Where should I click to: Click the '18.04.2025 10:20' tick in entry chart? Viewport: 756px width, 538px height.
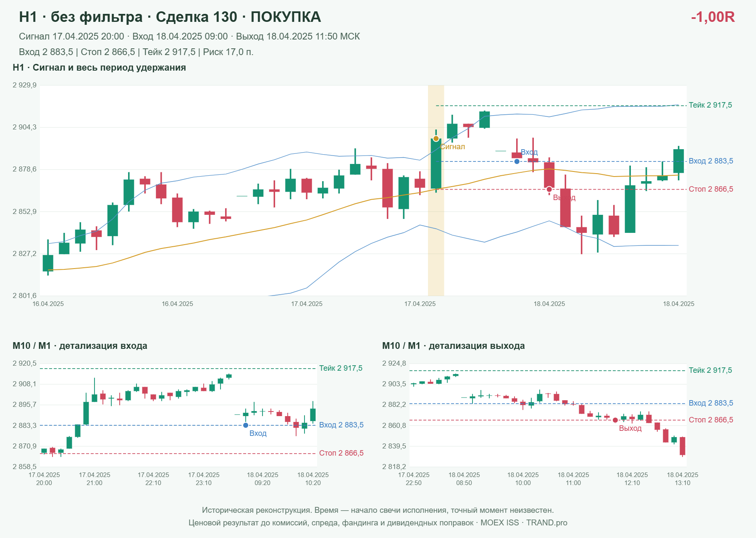(313, 479)
